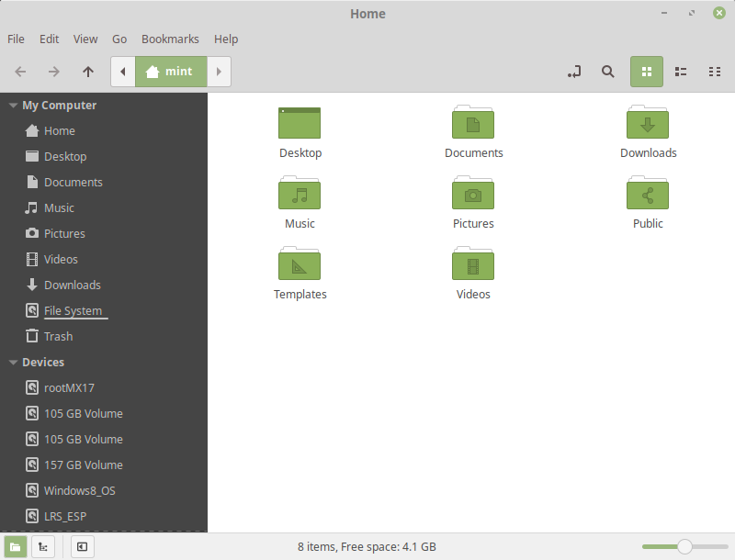Viewport: 735px width, 560px height.
Task: Collapse the My Computer section
Action: pyautogui.click(x=13, y=105)
